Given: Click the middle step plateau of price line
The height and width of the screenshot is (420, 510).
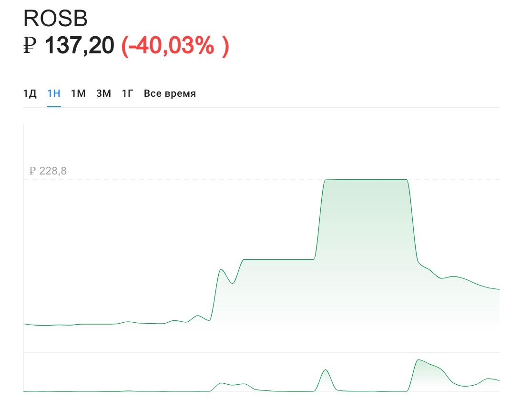Looking at the screenshot, I should point(279,259).
